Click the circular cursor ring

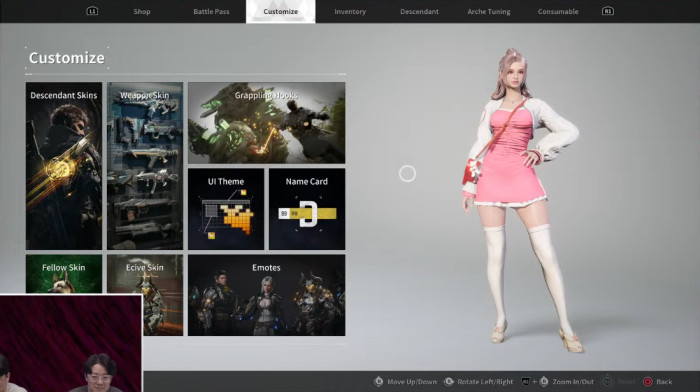point(407,174)
